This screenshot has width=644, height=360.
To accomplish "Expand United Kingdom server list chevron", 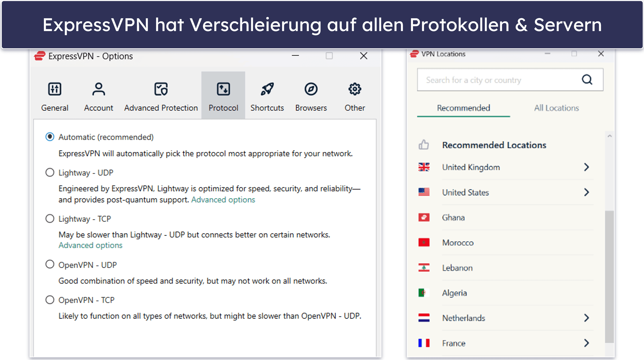I will [586, 167].
